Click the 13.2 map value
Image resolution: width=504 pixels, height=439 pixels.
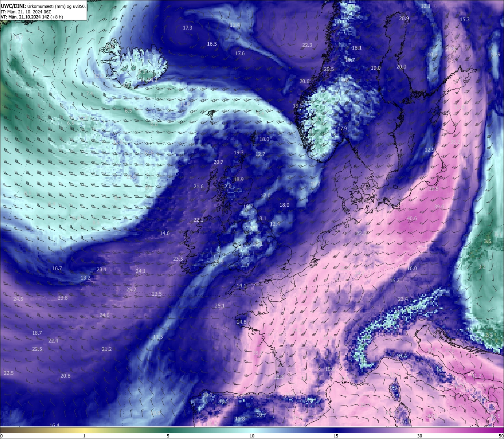point(85,278)
